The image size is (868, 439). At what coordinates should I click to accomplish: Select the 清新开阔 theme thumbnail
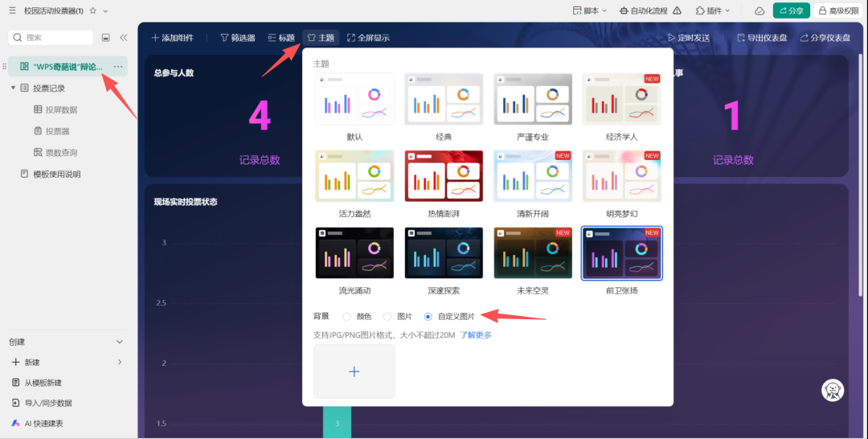coord(533,176)
